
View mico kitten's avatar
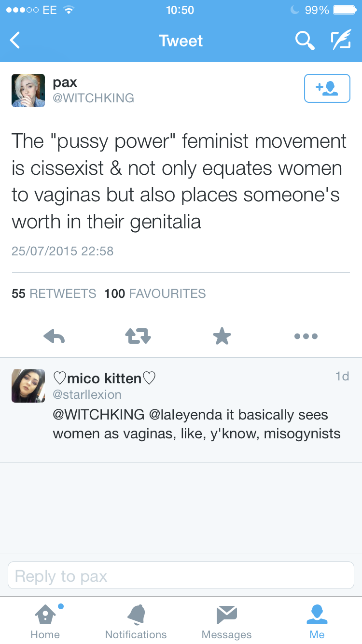(x=28, y=386)
